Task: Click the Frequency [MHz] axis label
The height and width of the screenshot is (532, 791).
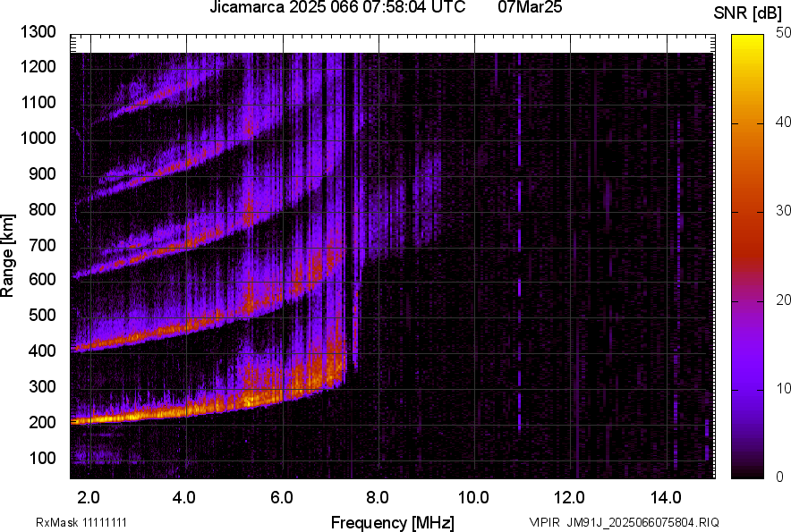Action: [392, 522]
